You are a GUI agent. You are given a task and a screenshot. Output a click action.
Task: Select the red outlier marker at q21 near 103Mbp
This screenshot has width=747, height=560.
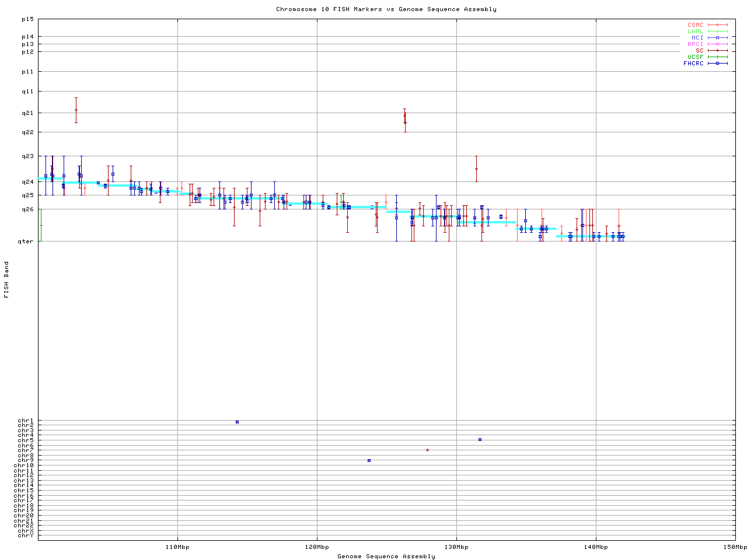coord(76,110)
